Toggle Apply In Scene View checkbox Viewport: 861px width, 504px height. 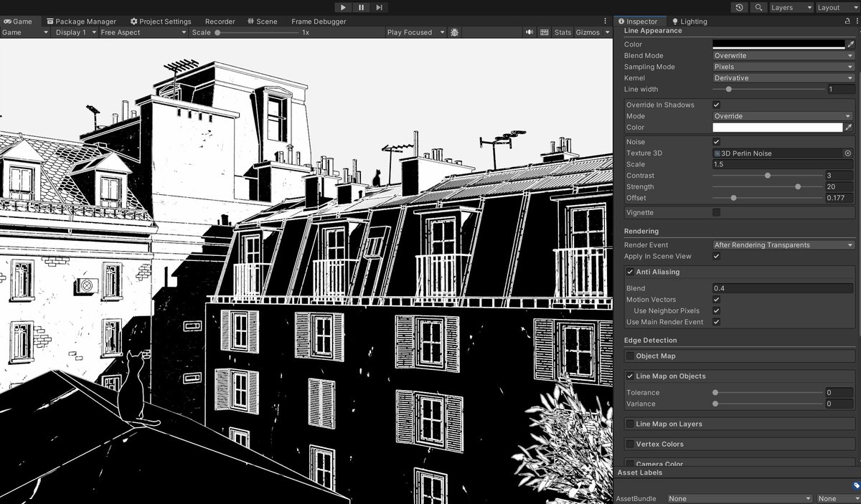(x=716, y=256)
